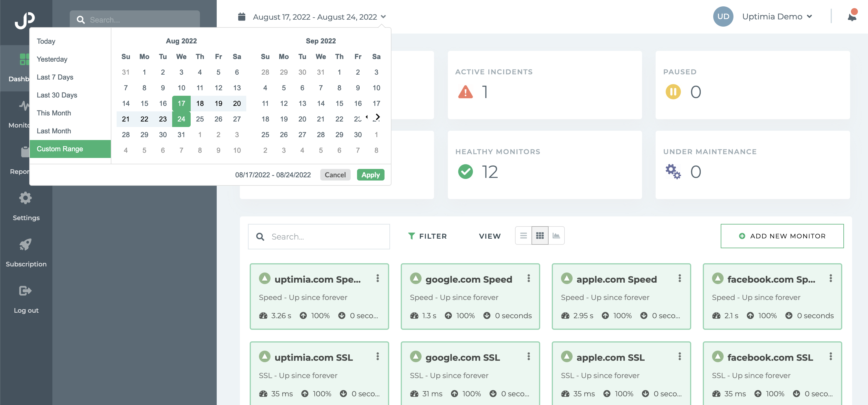Screen dimensions: 868x405
Task: Click healthy monitors checkmark icon
Action: tap(465, 172)
